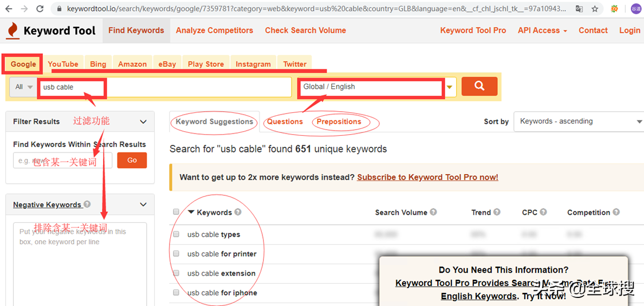Screen dimensions: 644x306
Task: Click the Competition column header
Action: point(588,213)
